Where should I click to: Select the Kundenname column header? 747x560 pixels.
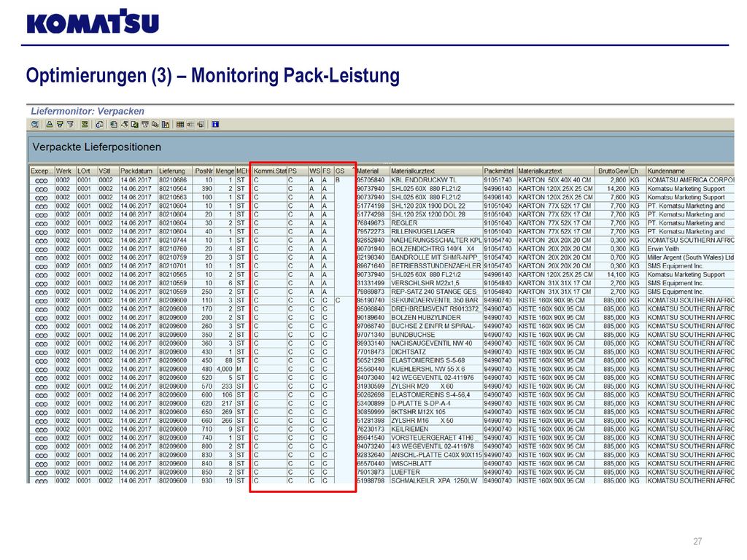pos(690,171)
